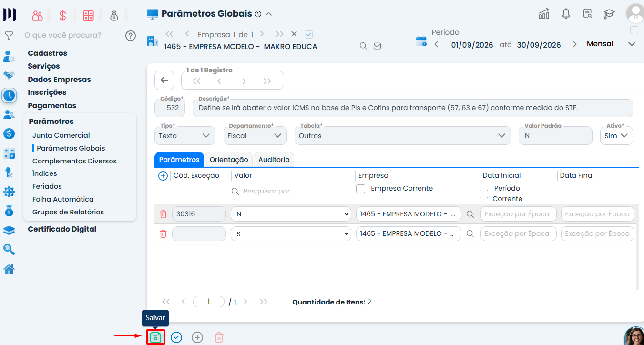Open Complementos Diversos menu item

(x=74, y=161)
